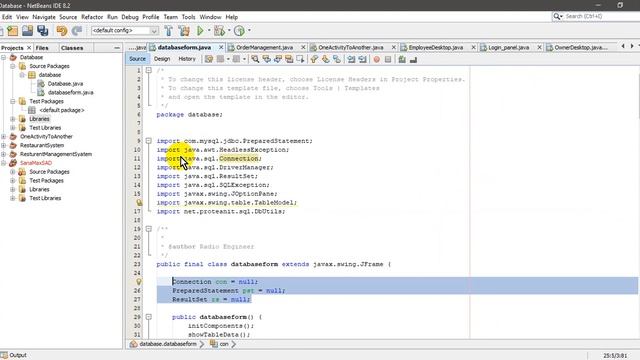Toggle Highlight Search in editor toolbar
640x360 pixels.
(289, 60)
